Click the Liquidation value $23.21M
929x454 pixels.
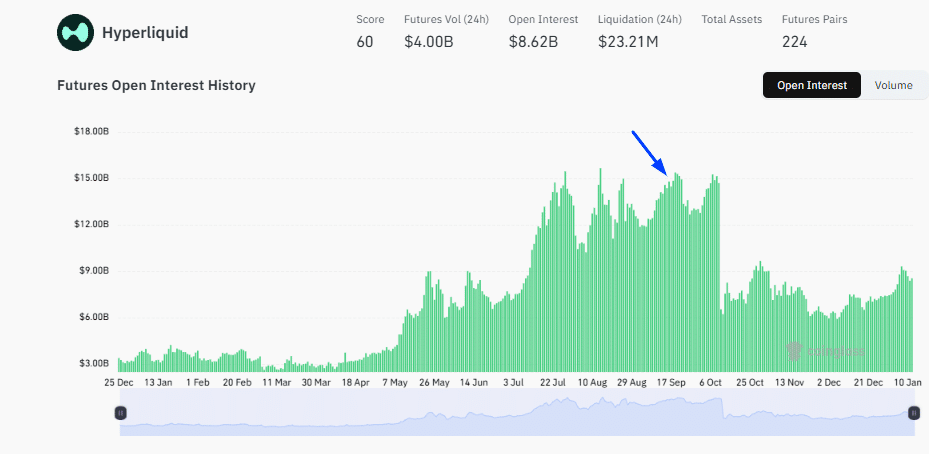[628, 42]
